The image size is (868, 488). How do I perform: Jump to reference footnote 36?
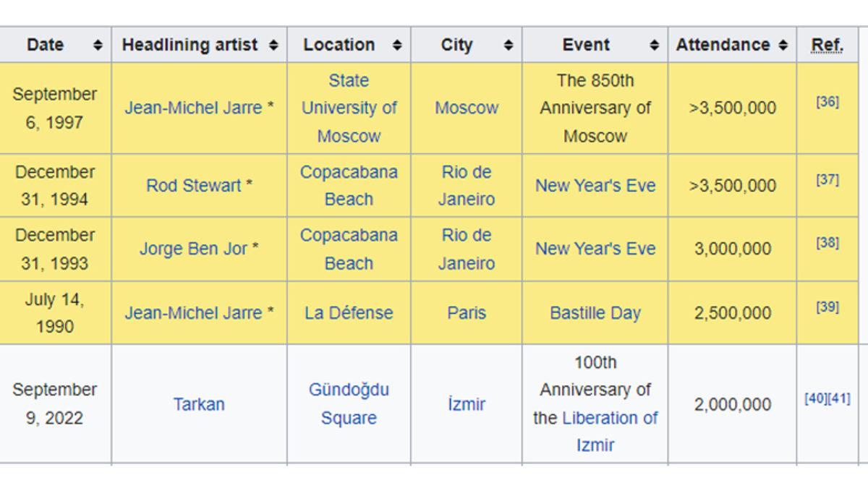click(x=827, y=102)
